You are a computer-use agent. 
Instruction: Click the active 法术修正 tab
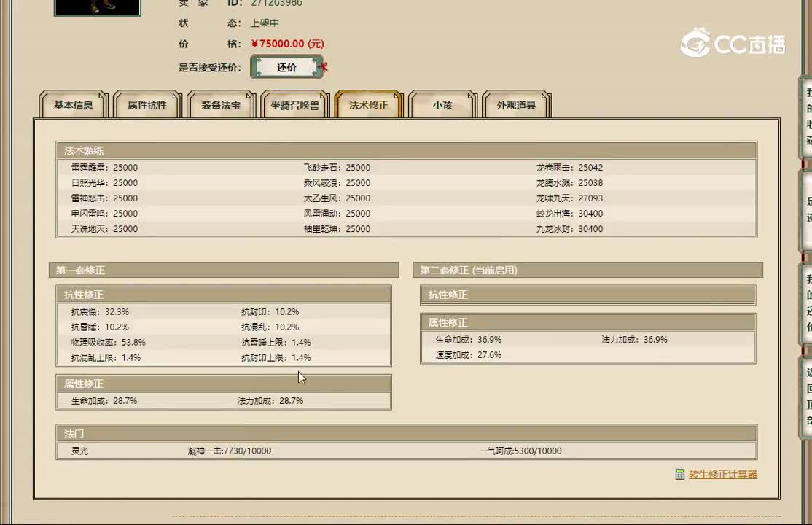pos(367,104)
